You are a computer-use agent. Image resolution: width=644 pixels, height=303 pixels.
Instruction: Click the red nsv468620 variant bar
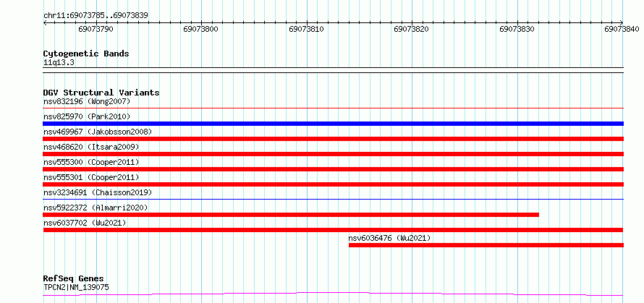(x=333, y=154)
